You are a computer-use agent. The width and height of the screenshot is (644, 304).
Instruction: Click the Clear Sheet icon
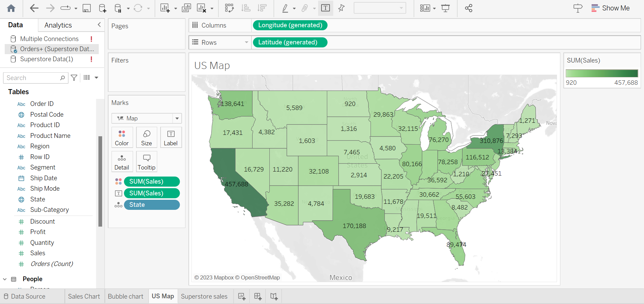pyautogui.click(x=201, y=8)
